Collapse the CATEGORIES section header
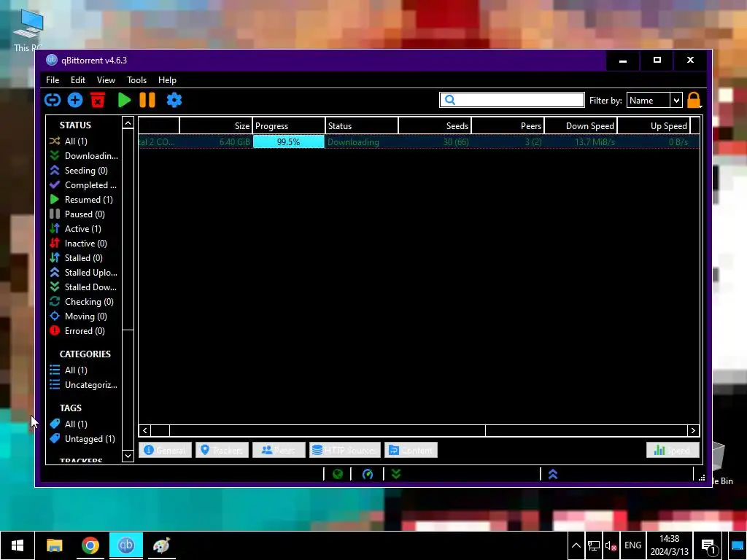 [85, 354]
